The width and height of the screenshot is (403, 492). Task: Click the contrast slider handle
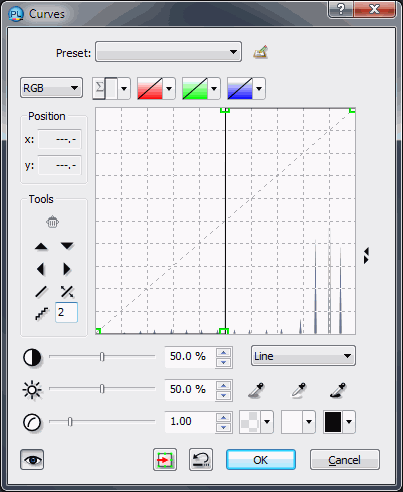(x=102, y=357)
